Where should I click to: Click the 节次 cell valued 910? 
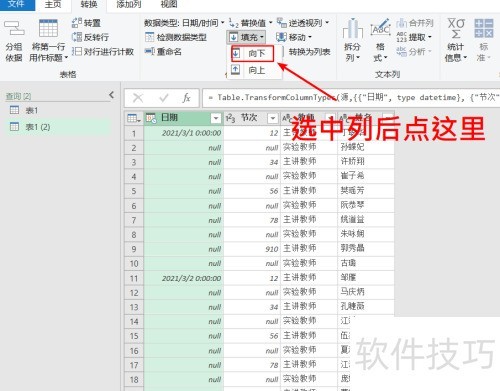(252, 249)
